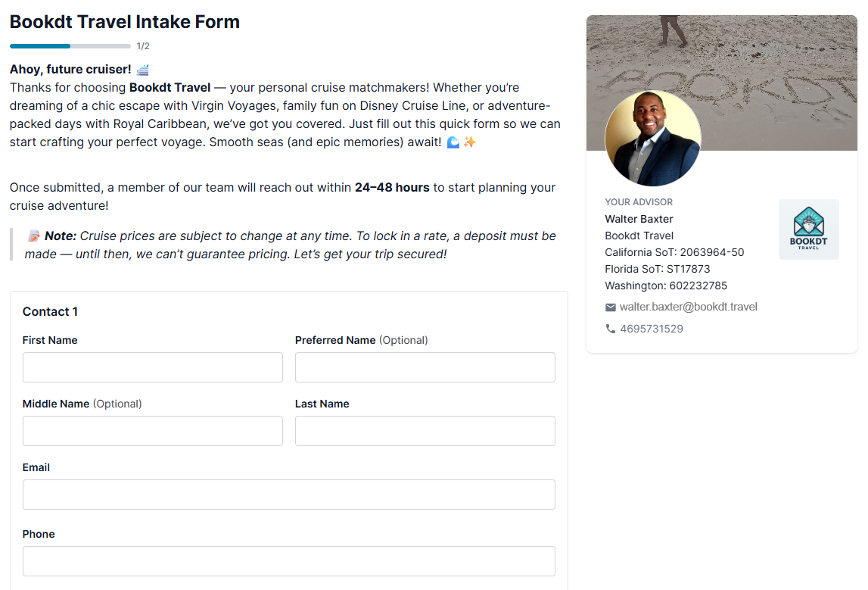Click the Note memo emoji icon
This screenshot has width=868, height=590.
tap(34, 236)
